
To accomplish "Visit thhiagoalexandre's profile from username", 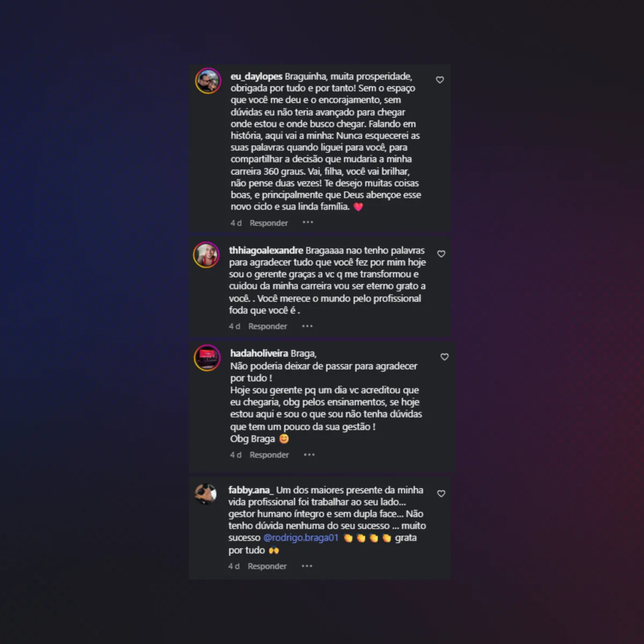I will coord(266,251).
